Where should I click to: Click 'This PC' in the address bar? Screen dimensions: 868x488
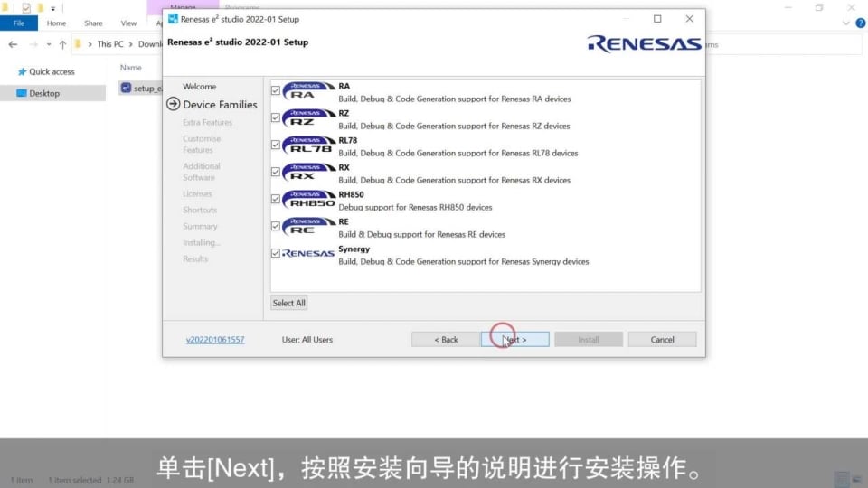110,44
